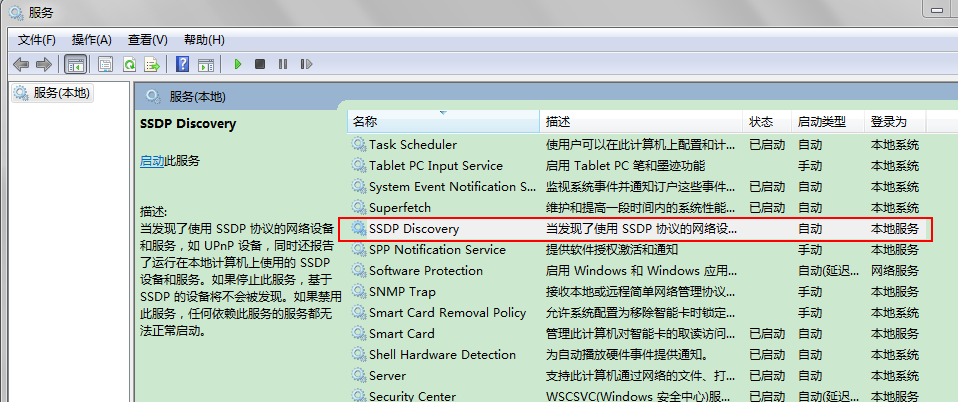Click the gear icon beside Task Scheduler
This screenshot has height=402, width=958.
coord(358,145)
